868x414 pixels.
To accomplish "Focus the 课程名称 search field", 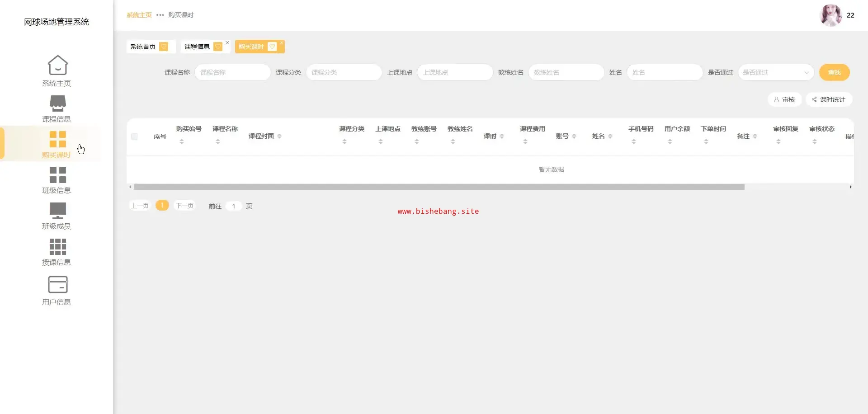I will 232,72.
